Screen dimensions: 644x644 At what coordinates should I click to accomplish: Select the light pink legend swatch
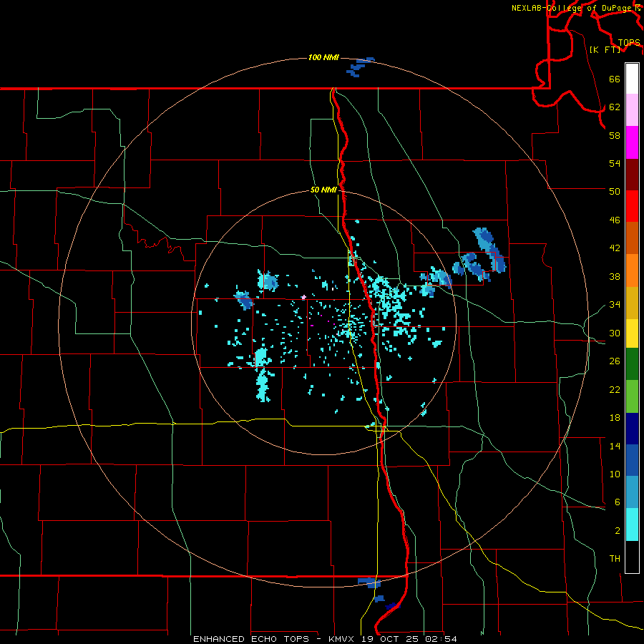(632, 110)
